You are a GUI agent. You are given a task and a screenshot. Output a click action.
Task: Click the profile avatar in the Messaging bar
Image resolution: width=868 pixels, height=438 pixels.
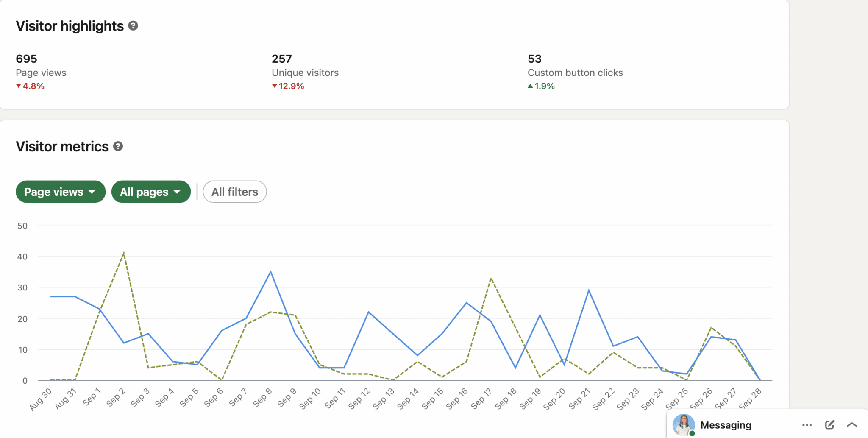click(683, 424)
